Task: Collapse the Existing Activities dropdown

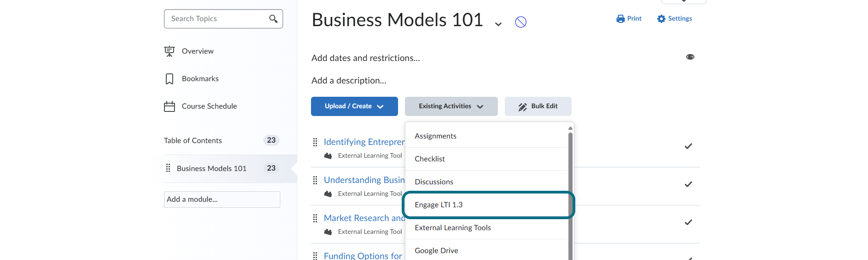Action: [451, 106]
